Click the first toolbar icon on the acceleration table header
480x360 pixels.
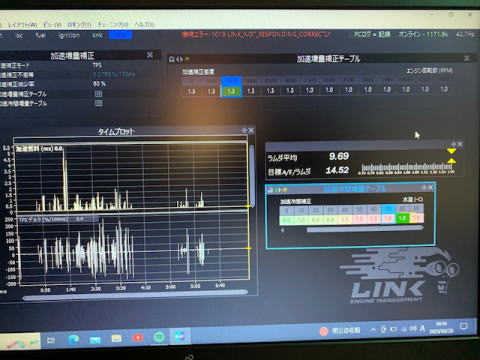pyautogui.click(x=171, y=59)
